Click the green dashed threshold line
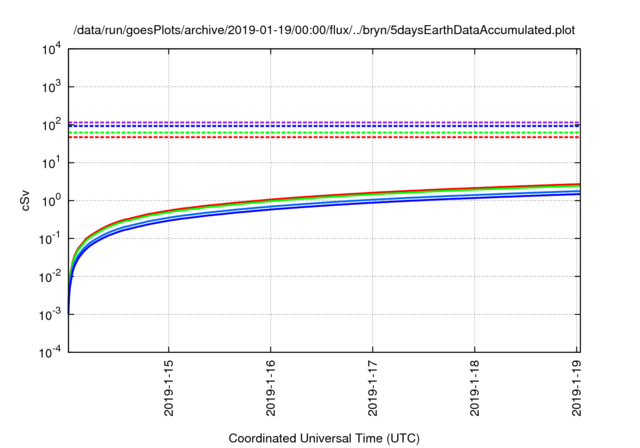Screen dimensions: 640x448 [324, 133]
